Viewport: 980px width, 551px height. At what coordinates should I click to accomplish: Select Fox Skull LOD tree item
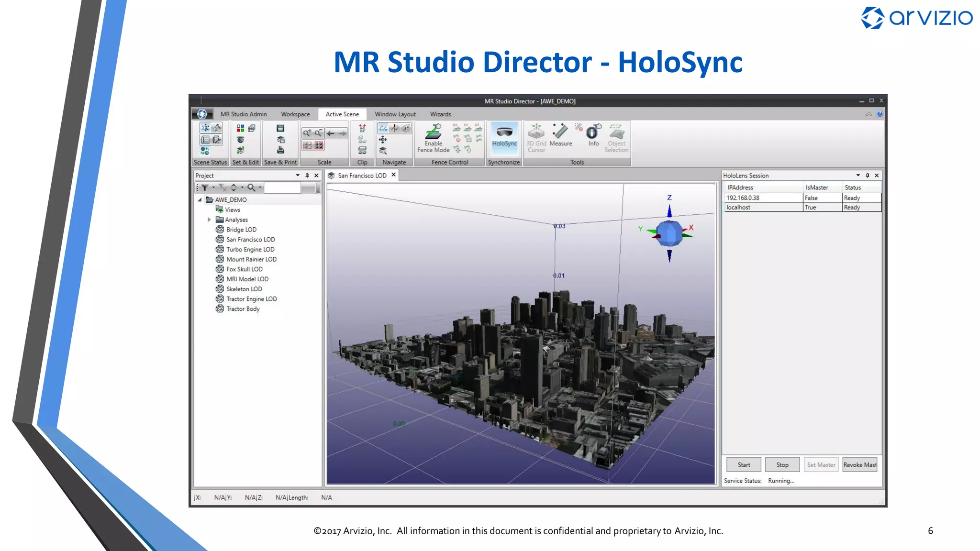point(244,269)
